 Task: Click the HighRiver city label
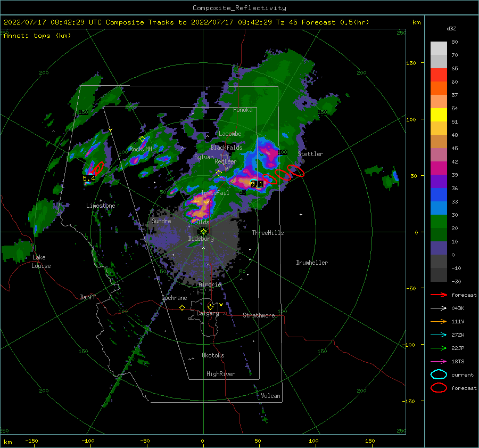221,374
